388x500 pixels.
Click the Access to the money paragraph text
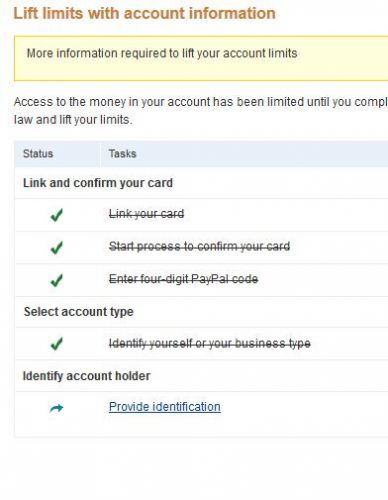click(x=201, y=102)
